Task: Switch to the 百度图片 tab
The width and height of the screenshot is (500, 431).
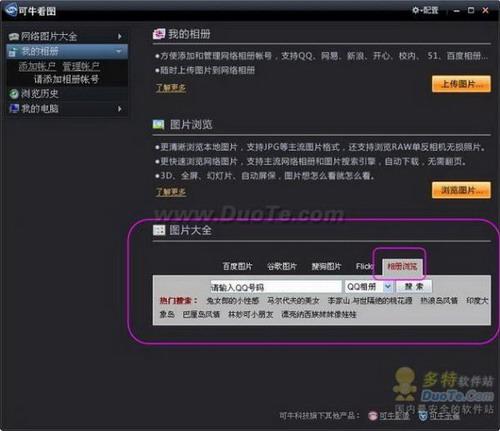Action: click(237, 266)
